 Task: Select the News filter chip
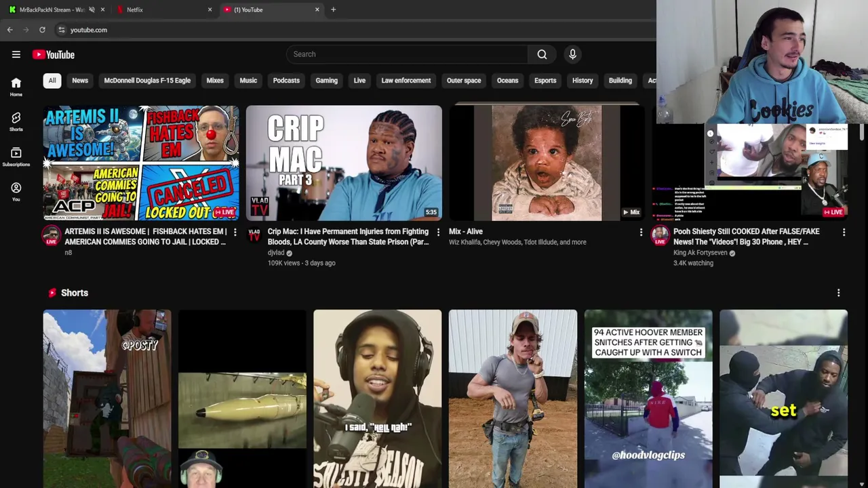point(80,81)
